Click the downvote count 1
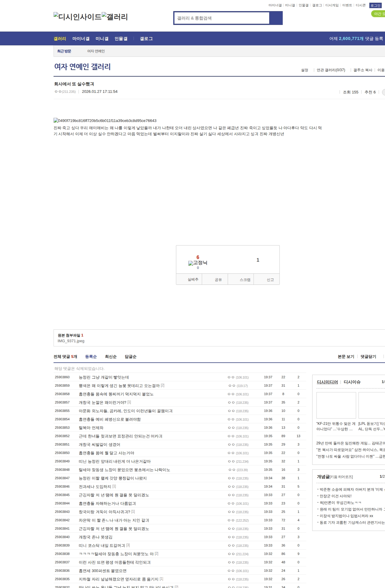This screenshot has width=385, height=588. 258,260
